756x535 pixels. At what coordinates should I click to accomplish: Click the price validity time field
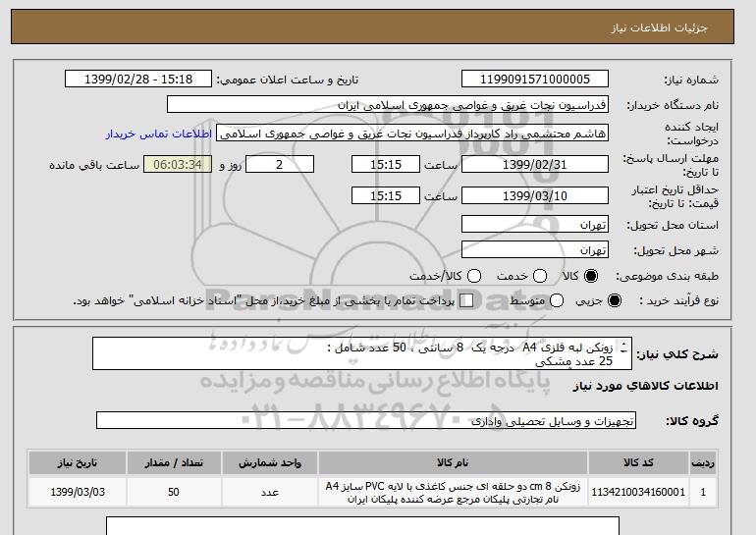386,195
